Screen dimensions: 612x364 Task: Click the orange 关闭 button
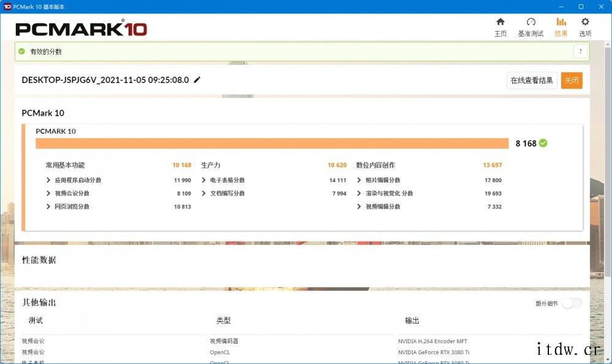pos(572,80)
